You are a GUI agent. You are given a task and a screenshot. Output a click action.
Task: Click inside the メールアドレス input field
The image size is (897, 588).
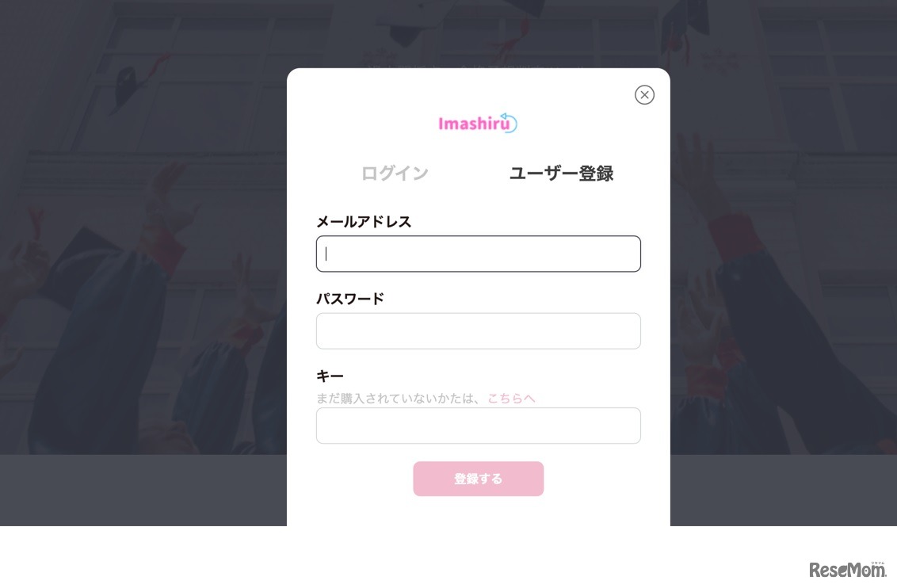click(x=479, y=254)
